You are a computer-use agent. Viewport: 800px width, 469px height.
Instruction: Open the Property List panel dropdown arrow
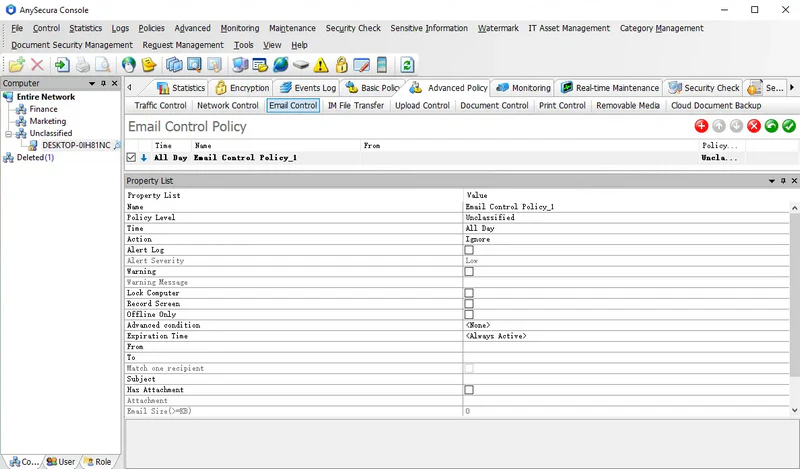(772, 181)
